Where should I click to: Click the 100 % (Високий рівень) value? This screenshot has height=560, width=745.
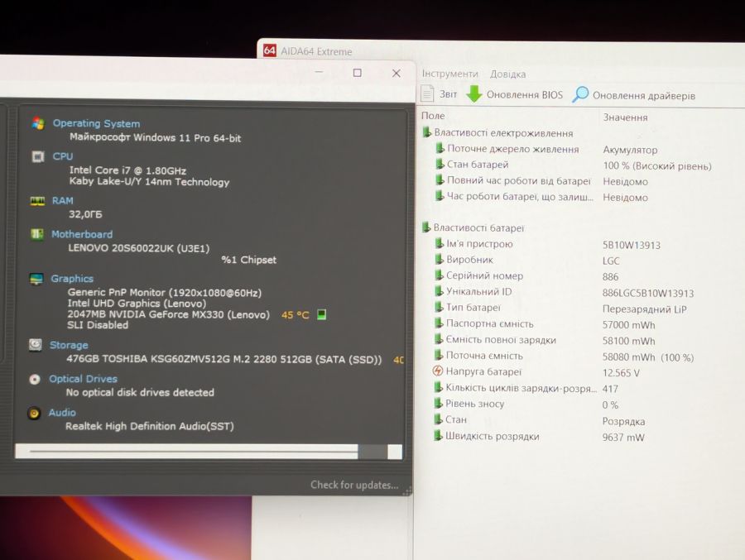[x=657, y=166]
